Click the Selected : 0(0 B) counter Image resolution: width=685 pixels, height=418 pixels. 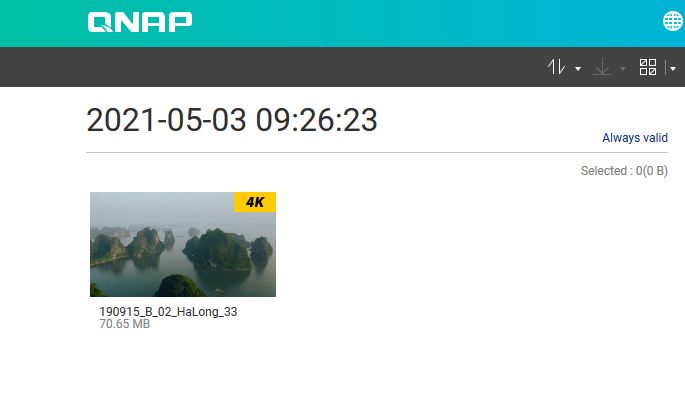(624, 170)
